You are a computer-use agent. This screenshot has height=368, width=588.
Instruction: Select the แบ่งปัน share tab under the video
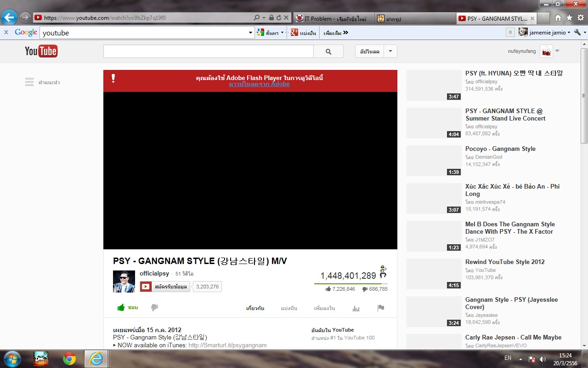[x=289, y=308]
